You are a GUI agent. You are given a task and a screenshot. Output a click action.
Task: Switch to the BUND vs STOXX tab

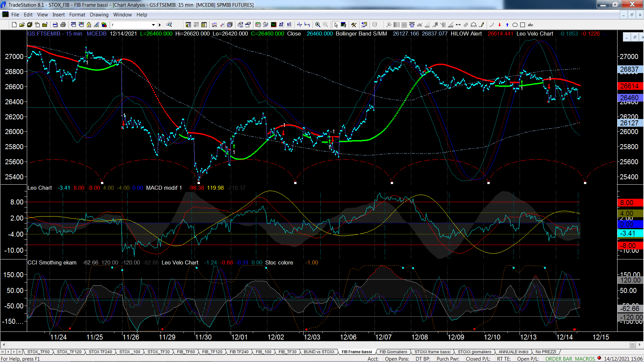[319, 352]
